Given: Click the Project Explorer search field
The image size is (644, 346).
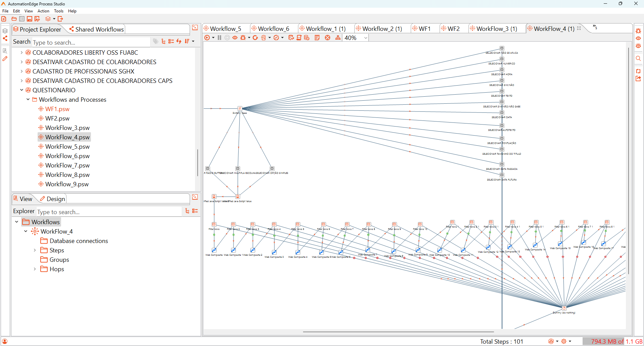Looking at the screenshot, I should tap(91, 42).
